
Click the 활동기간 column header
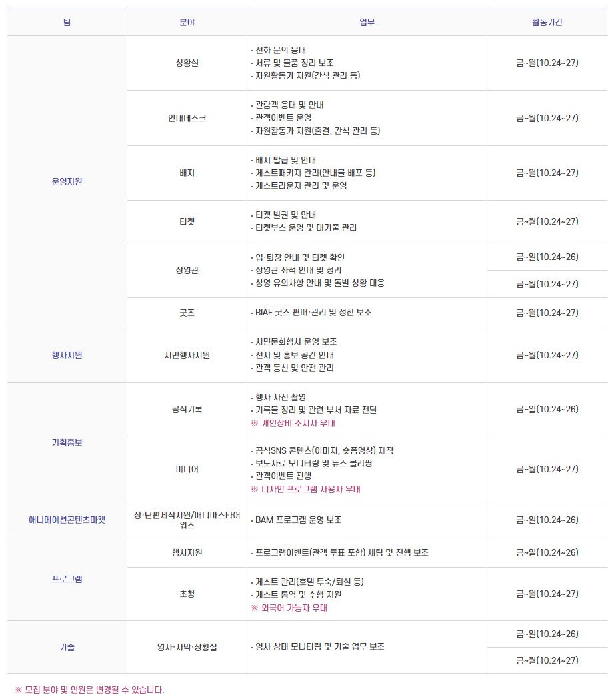(x=547, y=22)
